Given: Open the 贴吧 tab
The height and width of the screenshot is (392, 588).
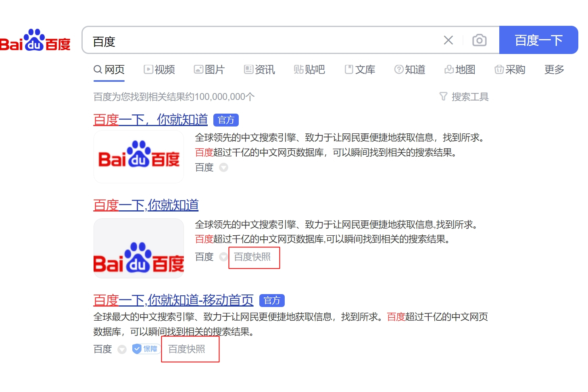Looking at the screenshot, I should (309, 70).
